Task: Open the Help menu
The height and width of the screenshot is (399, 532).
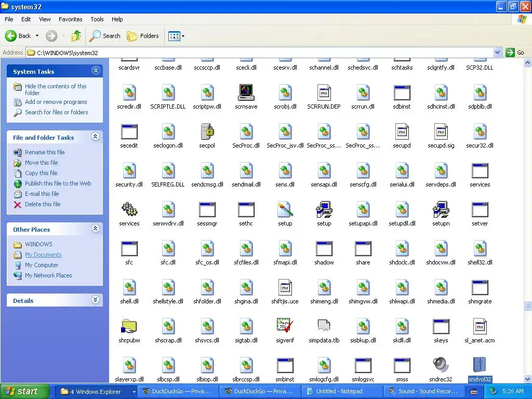Action: pyautogui.click(x=117, y=19)
